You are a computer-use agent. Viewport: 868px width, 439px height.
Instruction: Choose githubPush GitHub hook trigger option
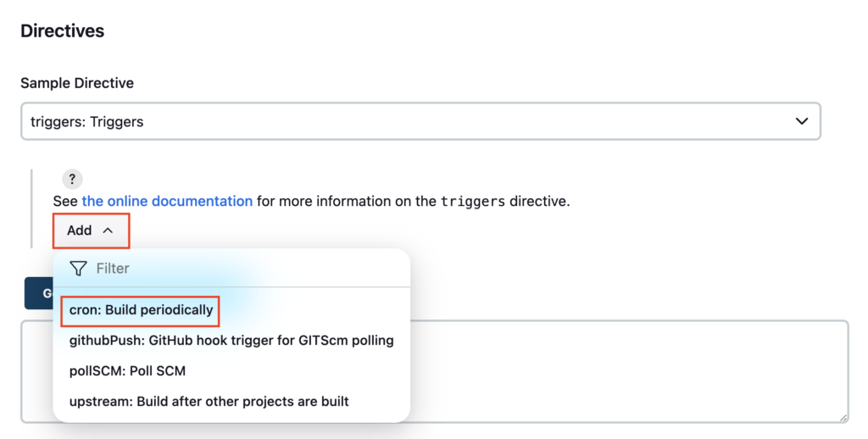(231, 341)
